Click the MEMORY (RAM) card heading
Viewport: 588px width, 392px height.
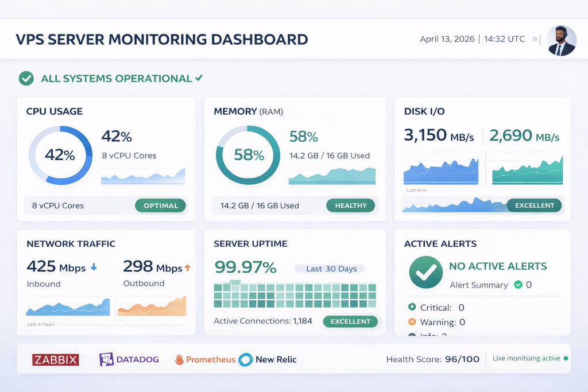248,111
